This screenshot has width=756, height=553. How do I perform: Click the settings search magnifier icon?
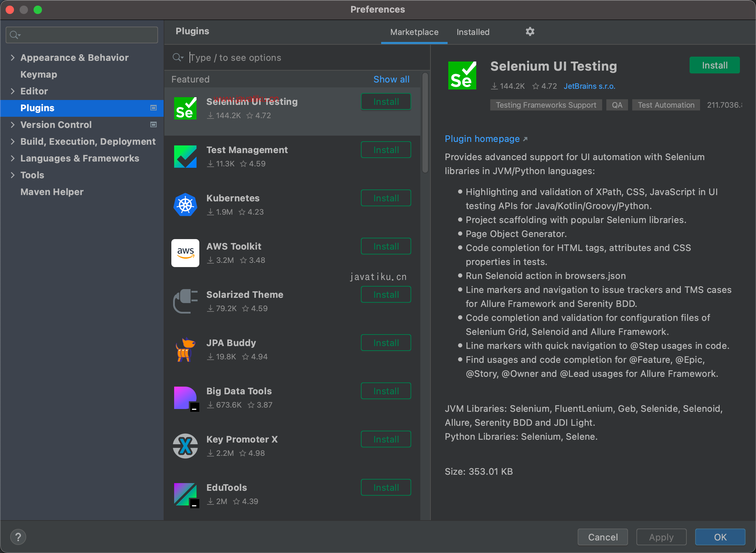[15, 35]
